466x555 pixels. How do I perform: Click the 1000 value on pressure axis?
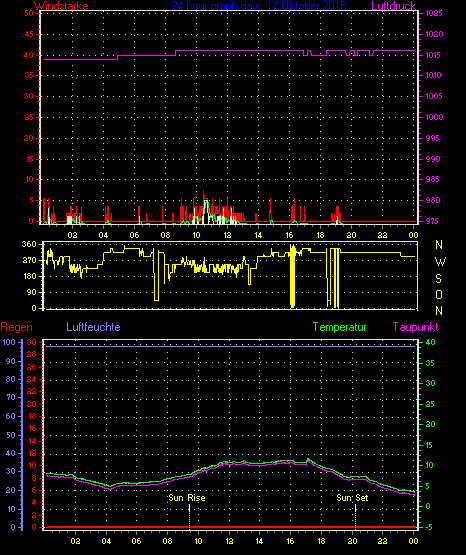pos(434,117)
